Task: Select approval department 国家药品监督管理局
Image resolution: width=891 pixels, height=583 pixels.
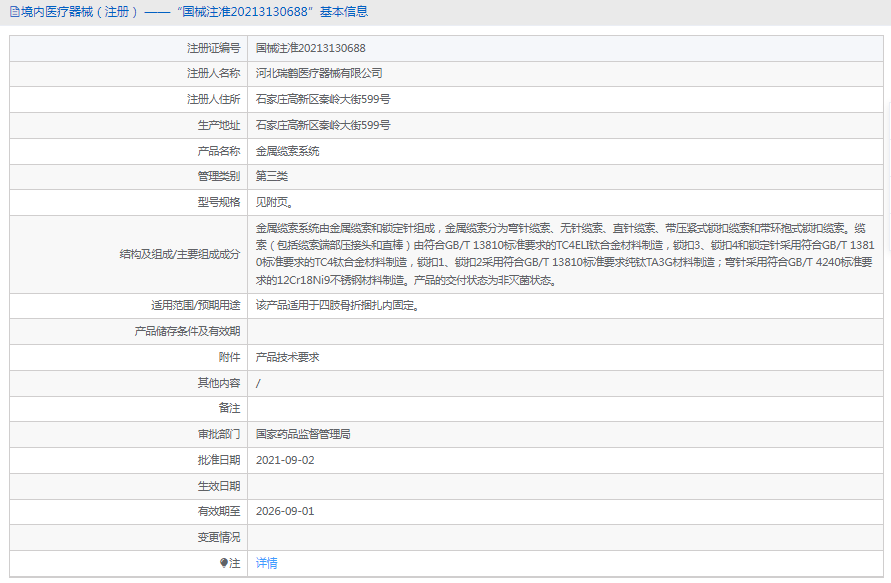Action: coord(303,434)
